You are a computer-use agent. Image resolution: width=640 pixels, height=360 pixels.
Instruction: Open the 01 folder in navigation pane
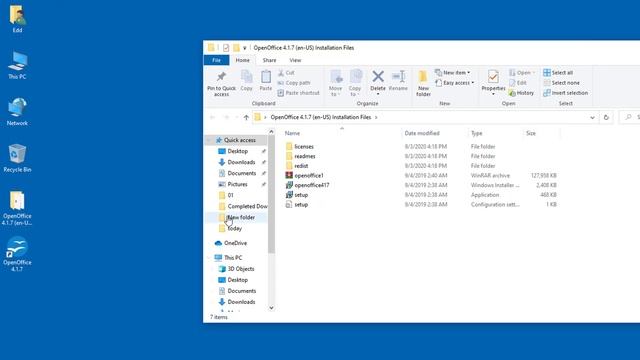click(230, 195)
